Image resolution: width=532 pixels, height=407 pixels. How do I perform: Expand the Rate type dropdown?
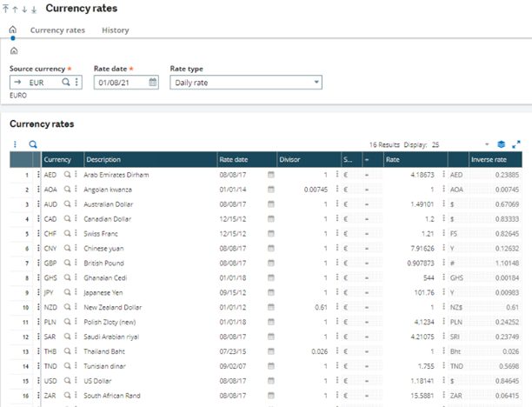(316, 83)
